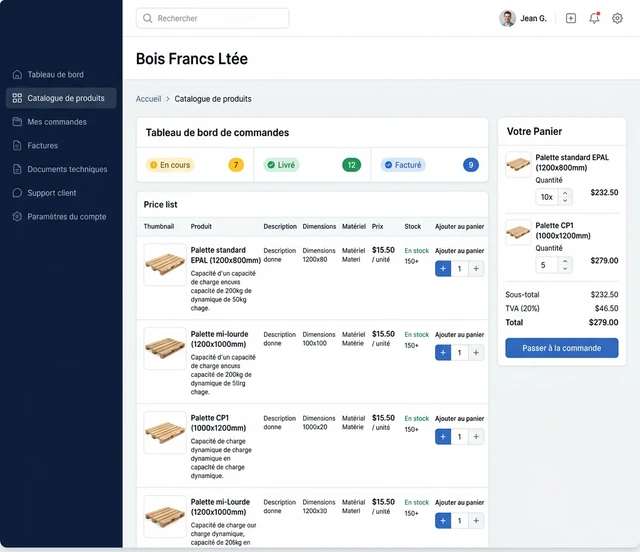This screenshot has width=640, height=552.
Task: Click the blue 9 count badge
Action: 471,165
